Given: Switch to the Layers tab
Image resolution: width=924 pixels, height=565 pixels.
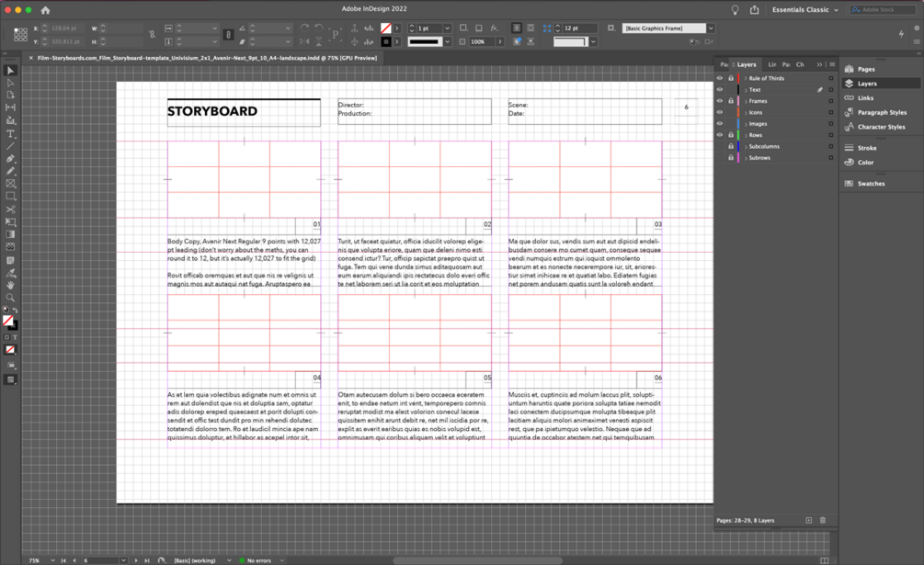Looking at the screenshot, I should coord(746,64).
